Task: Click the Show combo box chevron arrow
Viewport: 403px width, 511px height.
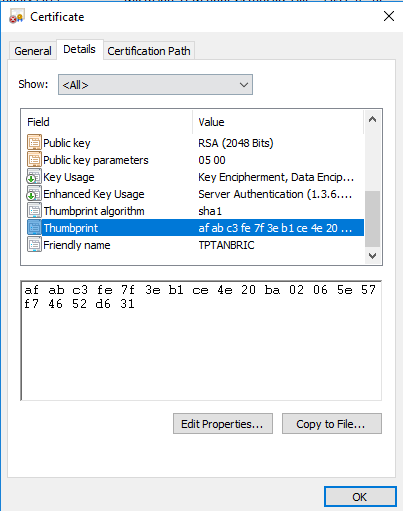Action: (x=244, y=85)
